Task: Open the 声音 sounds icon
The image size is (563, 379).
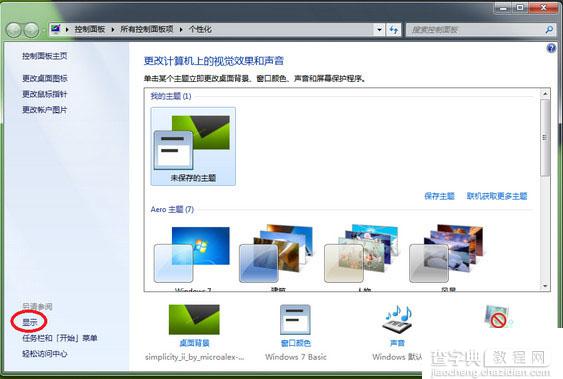Action: point(397,319)
